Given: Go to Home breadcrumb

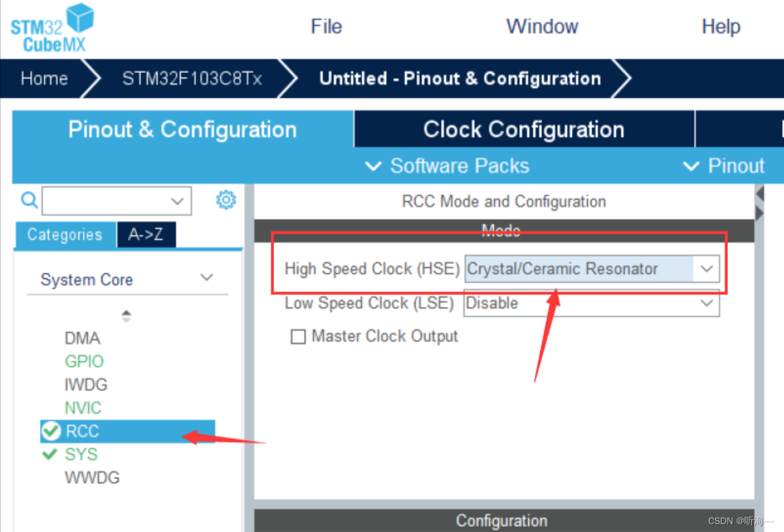Looking at the screenshot, I should click(x=44, y=79).
